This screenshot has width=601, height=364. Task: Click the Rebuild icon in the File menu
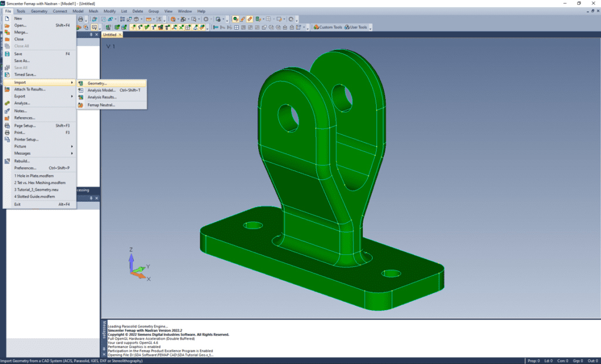click(x=7, y=161)
